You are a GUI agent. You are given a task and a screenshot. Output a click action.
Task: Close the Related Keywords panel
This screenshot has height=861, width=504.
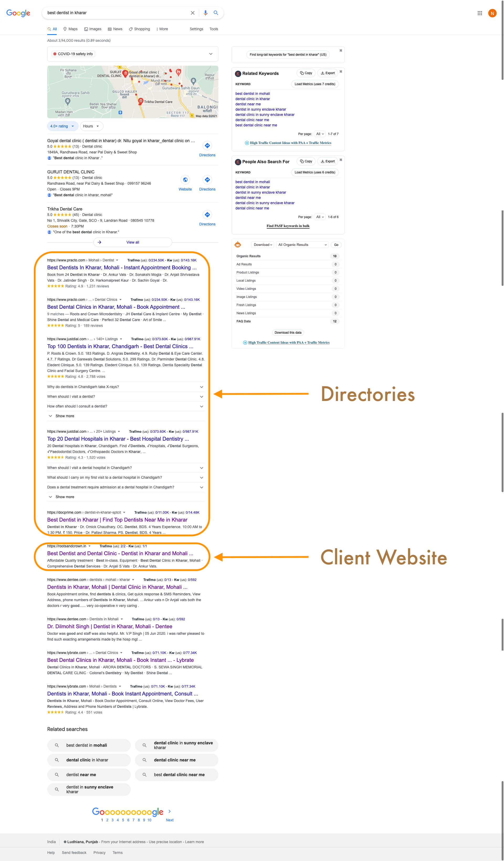[340, 71]
